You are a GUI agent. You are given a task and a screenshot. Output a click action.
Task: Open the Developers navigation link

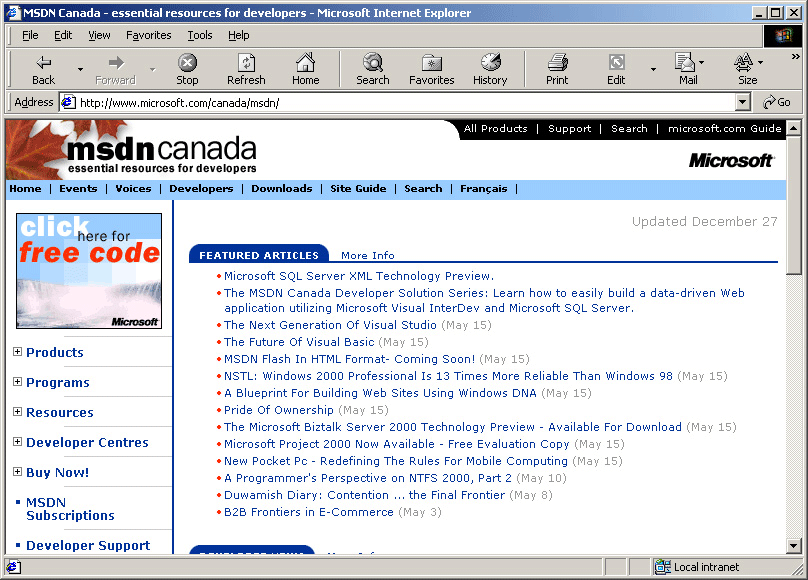201,189
